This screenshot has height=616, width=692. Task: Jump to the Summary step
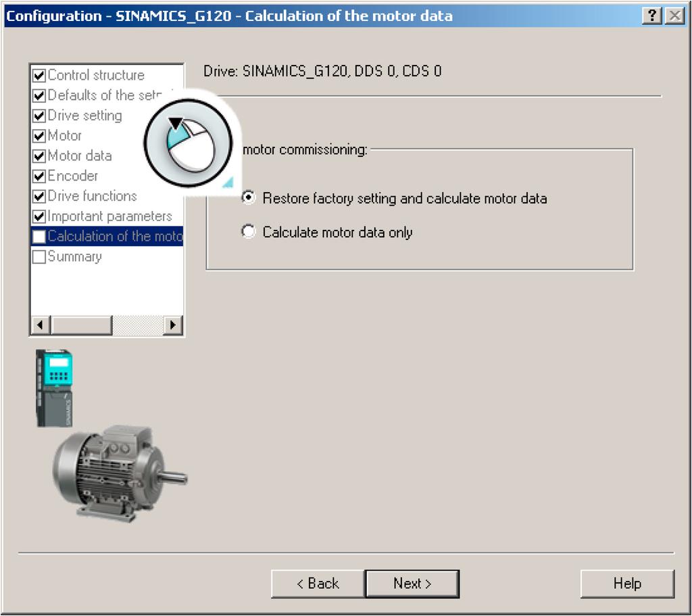point(74,256)
